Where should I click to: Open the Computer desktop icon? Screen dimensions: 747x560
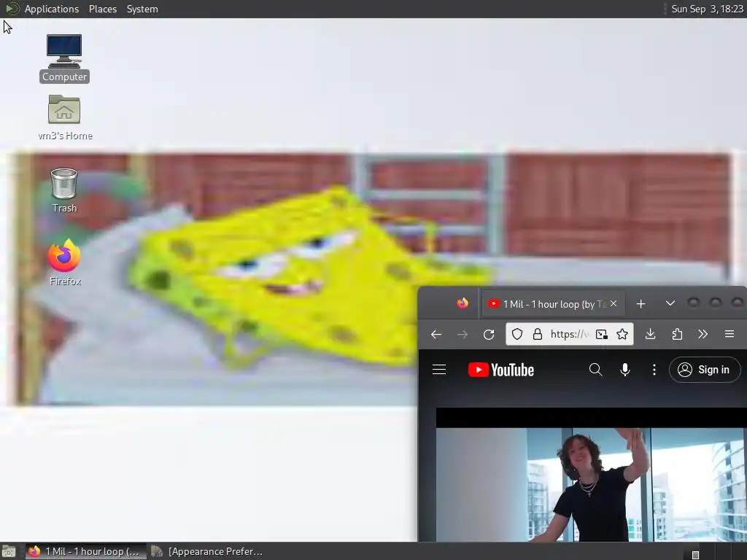click(x=64, y=58)
